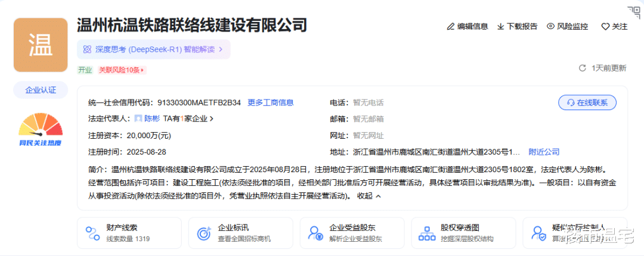Open the 股权穿透图 card title

460,227
